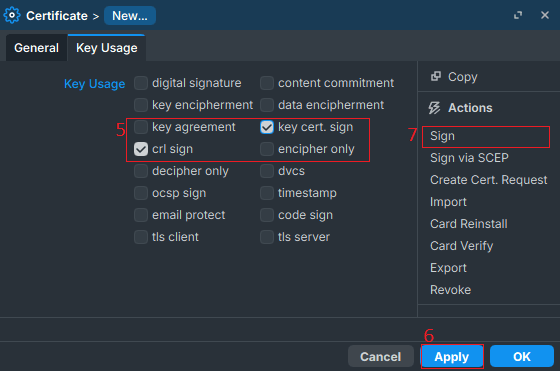
Task: Enable ocsp sign checkbox
Action: click(x=141, y=193)
